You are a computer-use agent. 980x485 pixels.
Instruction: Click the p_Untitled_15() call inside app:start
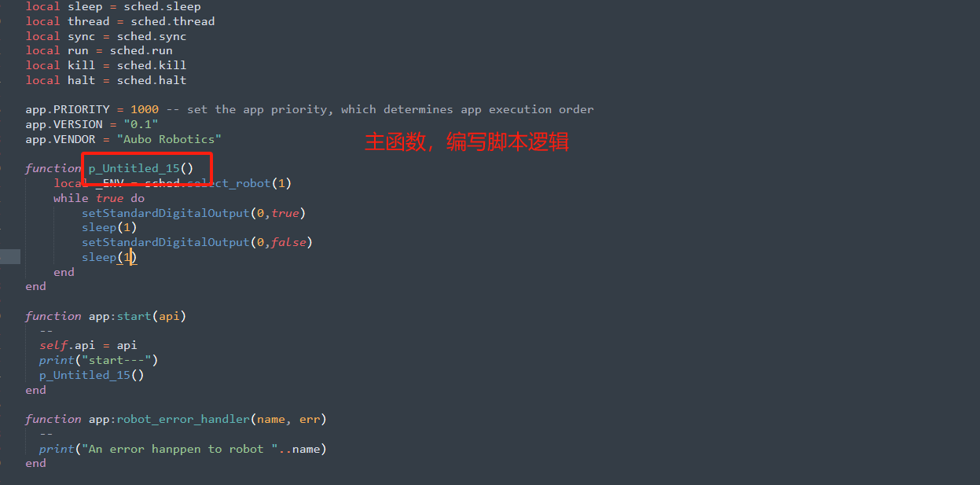point(92,375)
